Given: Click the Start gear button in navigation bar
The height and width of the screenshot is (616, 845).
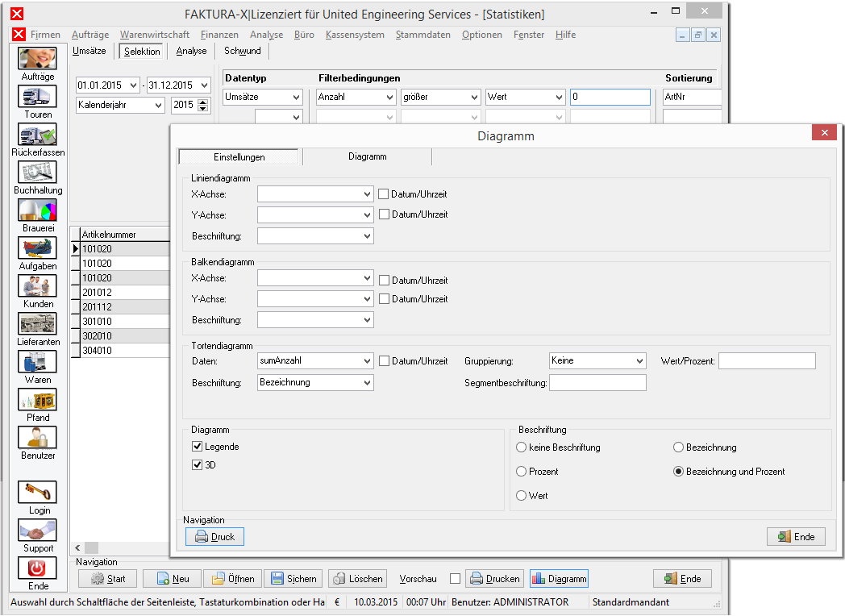Looking at the screenshot, I should point(108,579).
